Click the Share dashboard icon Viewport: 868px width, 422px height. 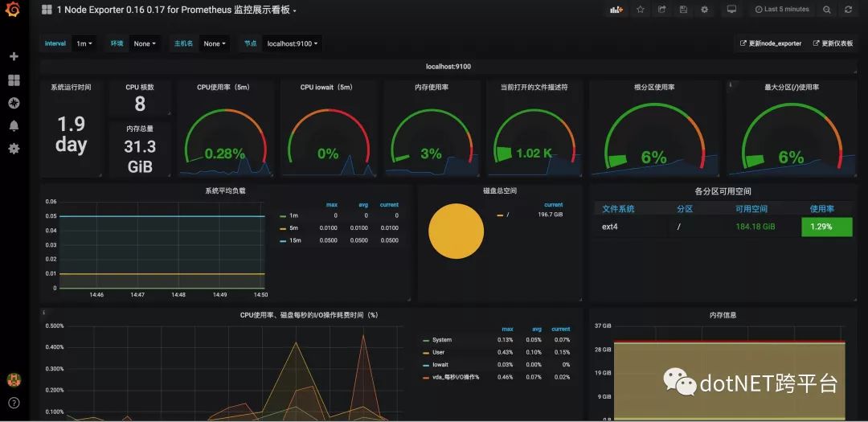[662, 10]
